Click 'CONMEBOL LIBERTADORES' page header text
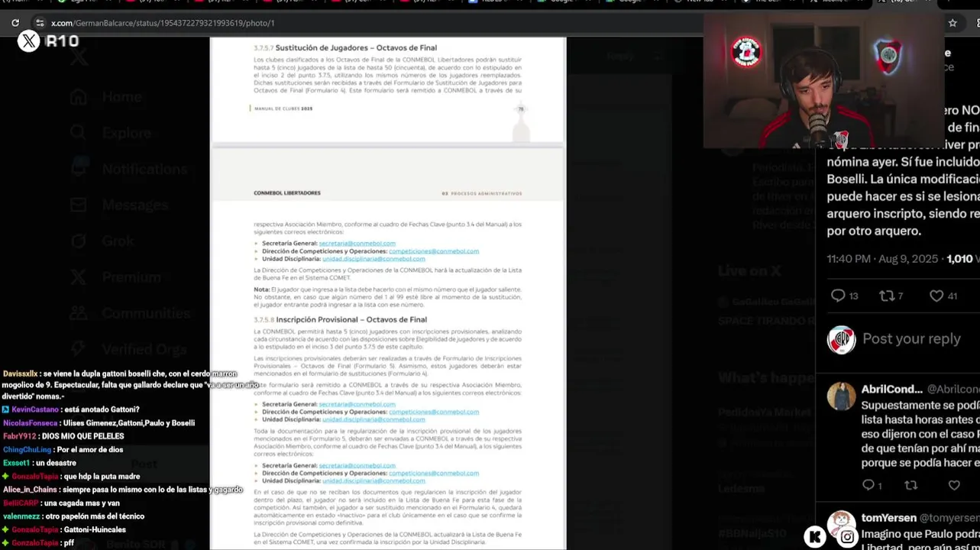980x550 pixels. [287, 193]
